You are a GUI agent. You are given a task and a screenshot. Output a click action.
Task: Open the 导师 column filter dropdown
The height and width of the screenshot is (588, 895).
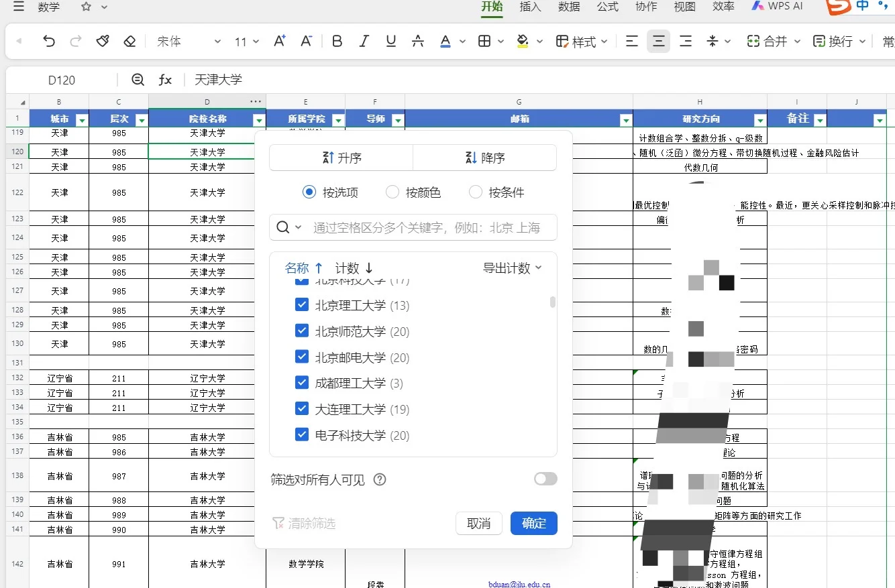pyautogui.click(x=398, y=120)
